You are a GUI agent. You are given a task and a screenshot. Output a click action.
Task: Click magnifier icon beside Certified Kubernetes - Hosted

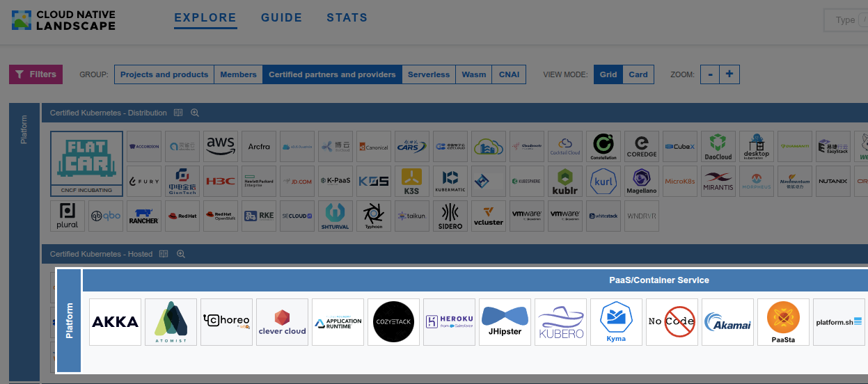[180, 254]
